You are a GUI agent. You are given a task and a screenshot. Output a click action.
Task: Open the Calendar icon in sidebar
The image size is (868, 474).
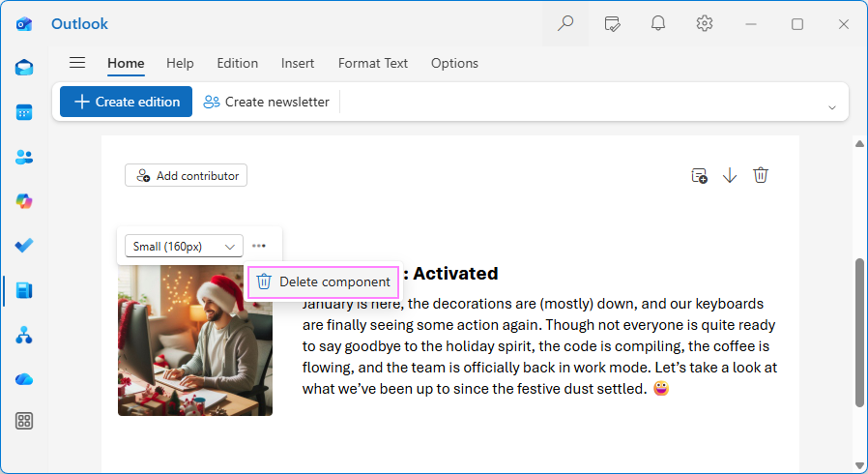point(24,112)
